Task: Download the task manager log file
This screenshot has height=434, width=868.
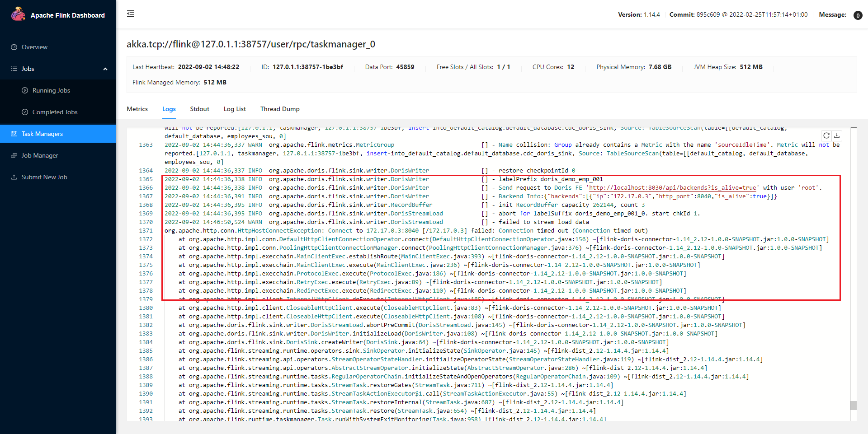Action: point(837,135)
